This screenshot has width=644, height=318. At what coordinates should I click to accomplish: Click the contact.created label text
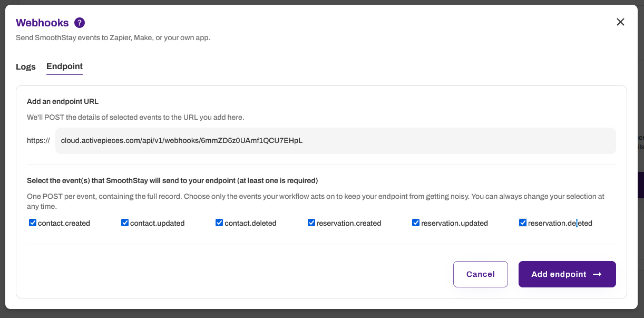[64, 223]
